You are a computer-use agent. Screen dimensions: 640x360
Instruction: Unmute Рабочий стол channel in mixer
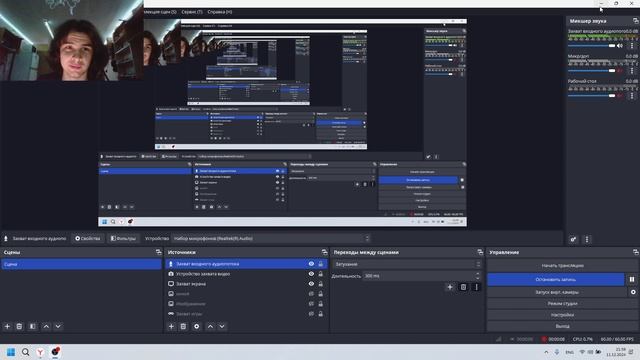620,96
